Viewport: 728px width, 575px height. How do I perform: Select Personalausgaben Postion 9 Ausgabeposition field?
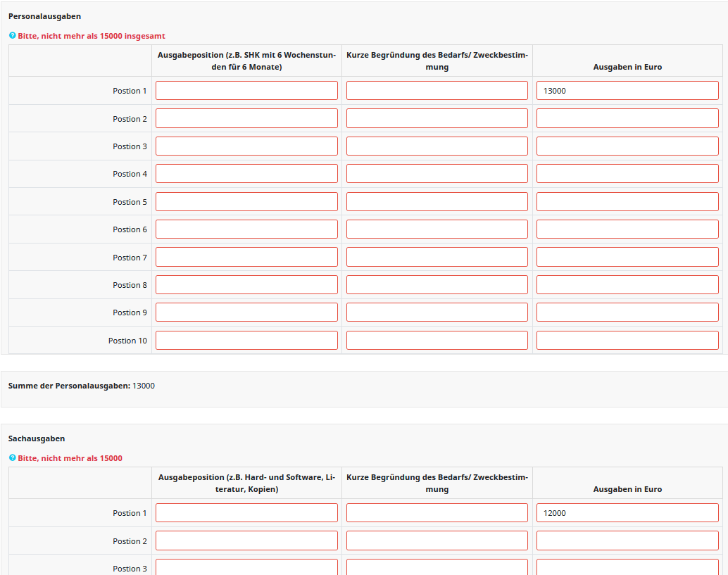tap(246, 312)
